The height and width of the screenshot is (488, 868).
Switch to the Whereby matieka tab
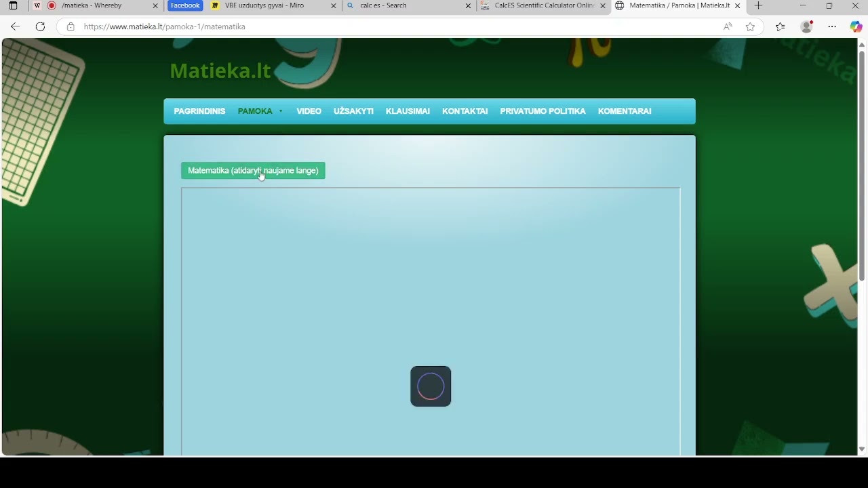pyautogui.click(x=95, y=5)
